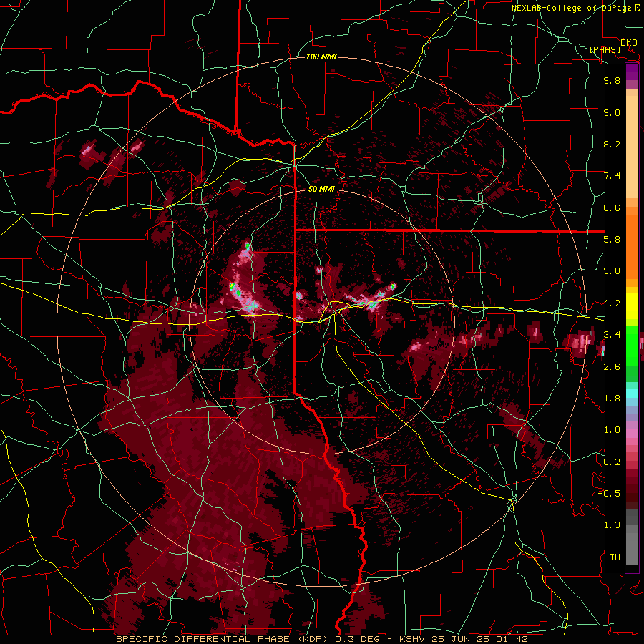Select the 9.0 scale value
The width and height of the screenshot is (644, 644).
pyautogui.click(x=612, y=112)
